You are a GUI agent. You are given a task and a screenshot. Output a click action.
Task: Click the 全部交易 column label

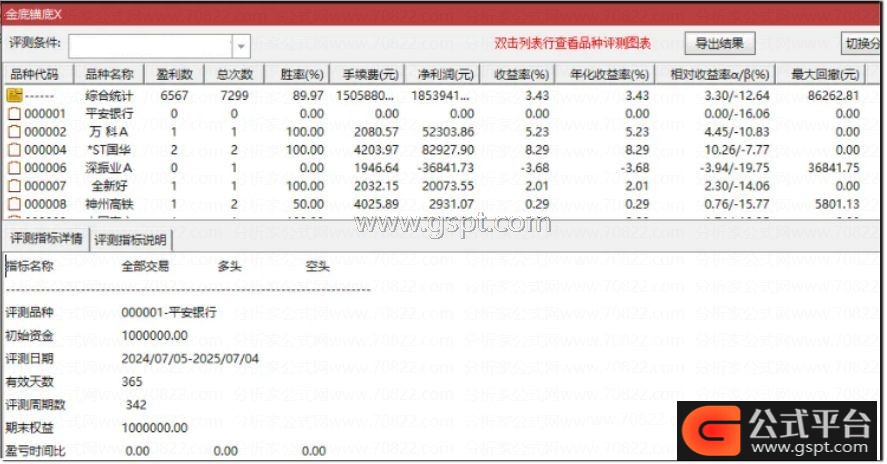pos(145,267)
